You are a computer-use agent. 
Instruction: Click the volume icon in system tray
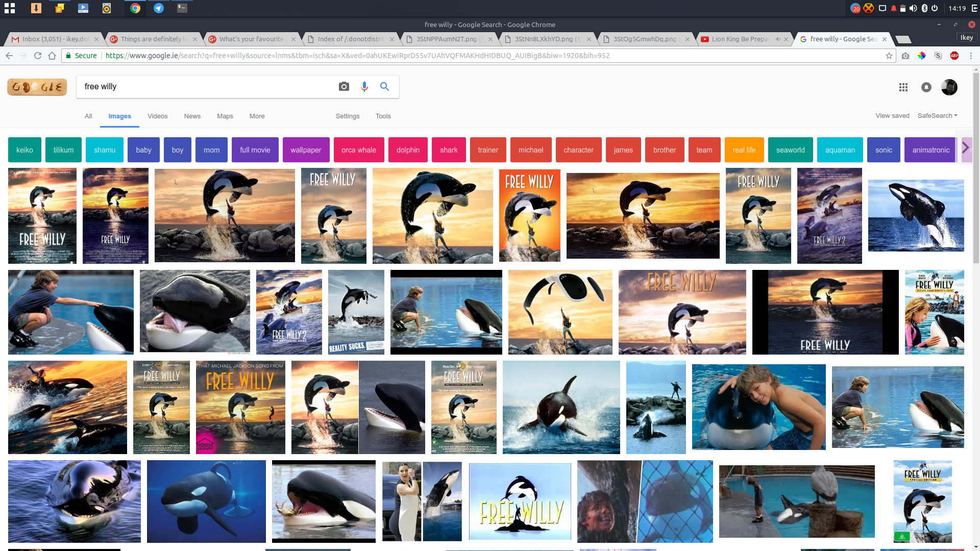pyautogui.click(x=913, y=8)
